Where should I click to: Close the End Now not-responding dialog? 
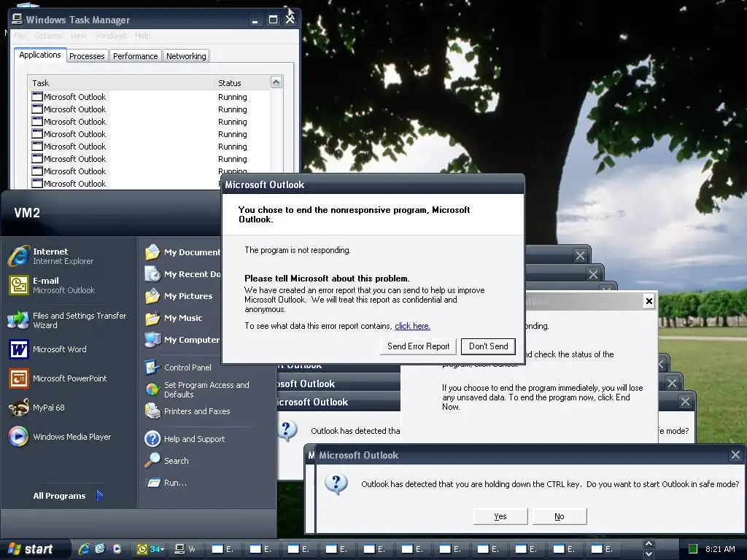click(x=649, y=301)
